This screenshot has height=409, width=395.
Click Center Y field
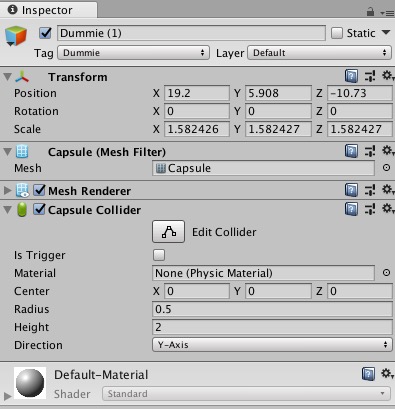click(x=278, y=291)
